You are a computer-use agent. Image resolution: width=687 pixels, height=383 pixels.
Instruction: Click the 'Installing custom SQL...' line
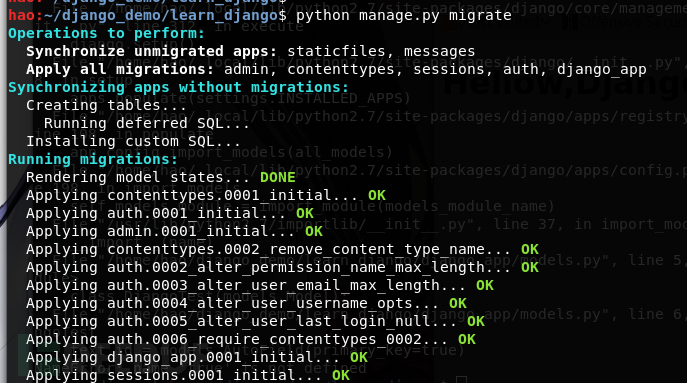point(134,141)
